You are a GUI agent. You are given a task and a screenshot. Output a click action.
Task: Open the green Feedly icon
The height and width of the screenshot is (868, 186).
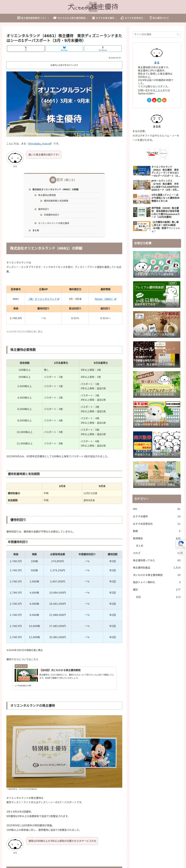[159, 100]
